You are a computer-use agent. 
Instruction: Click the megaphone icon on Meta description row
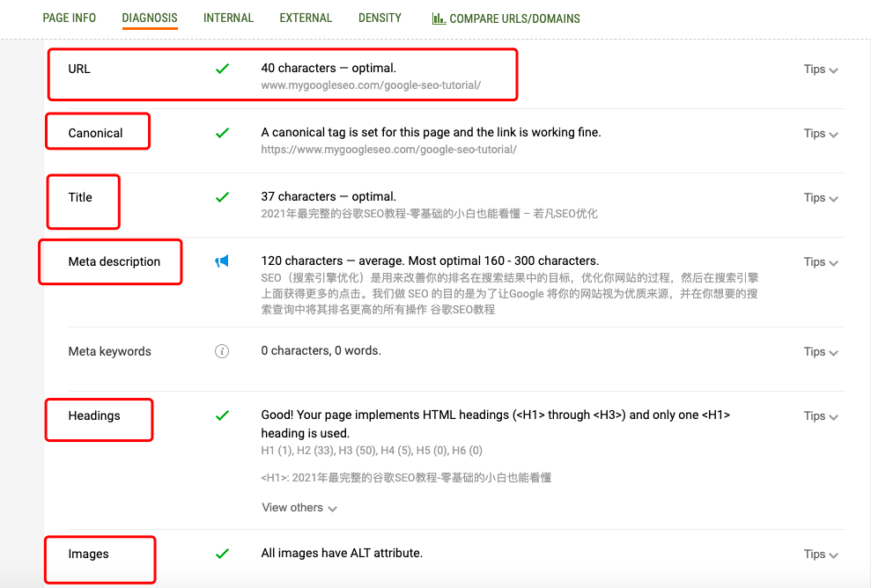coord(223,261)
